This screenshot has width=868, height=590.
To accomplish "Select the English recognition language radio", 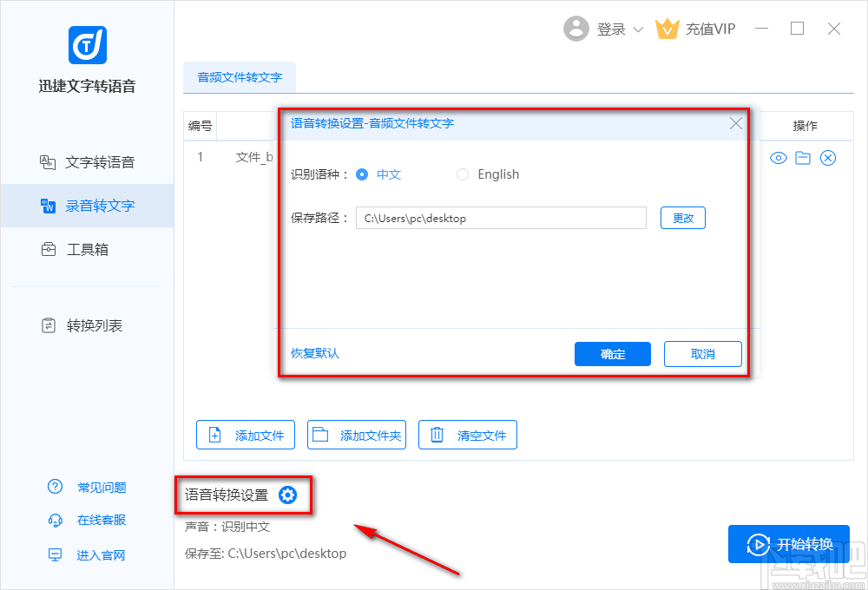I will click(x=463, y=174).
